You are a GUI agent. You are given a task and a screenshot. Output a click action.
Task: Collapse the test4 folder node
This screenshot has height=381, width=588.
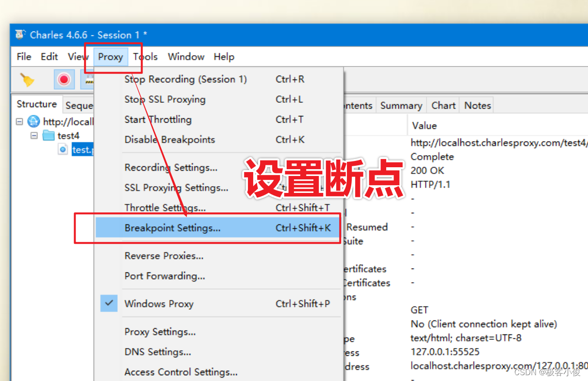[34, 136]
